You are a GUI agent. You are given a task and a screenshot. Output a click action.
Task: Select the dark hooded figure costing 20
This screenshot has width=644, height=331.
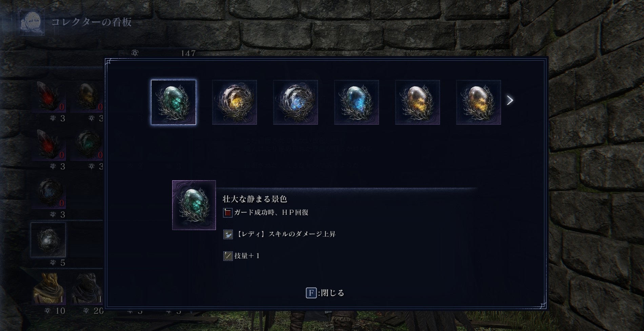[x=87, y=288]
